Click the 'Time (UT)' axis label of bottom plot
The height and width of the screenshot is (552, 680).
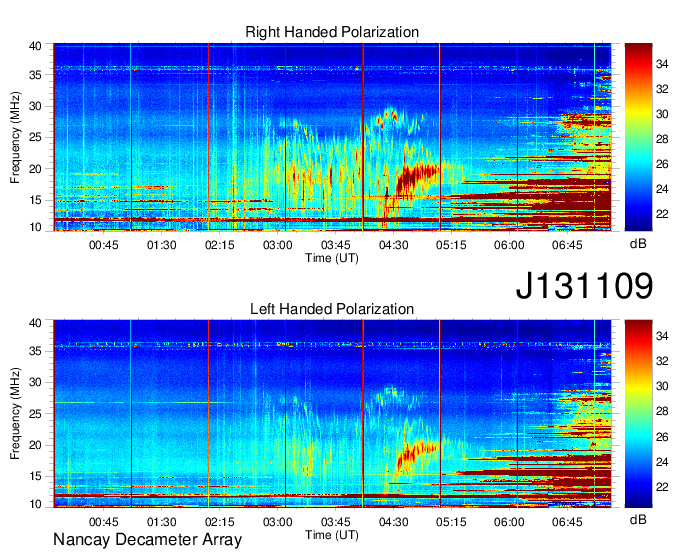coord(332,535)
